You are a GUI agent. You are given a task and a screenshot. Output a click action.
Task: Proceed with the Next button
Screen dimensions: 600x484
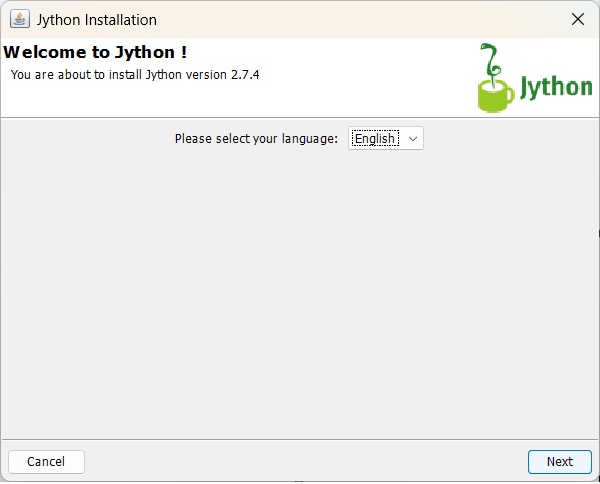click(559, 461)
